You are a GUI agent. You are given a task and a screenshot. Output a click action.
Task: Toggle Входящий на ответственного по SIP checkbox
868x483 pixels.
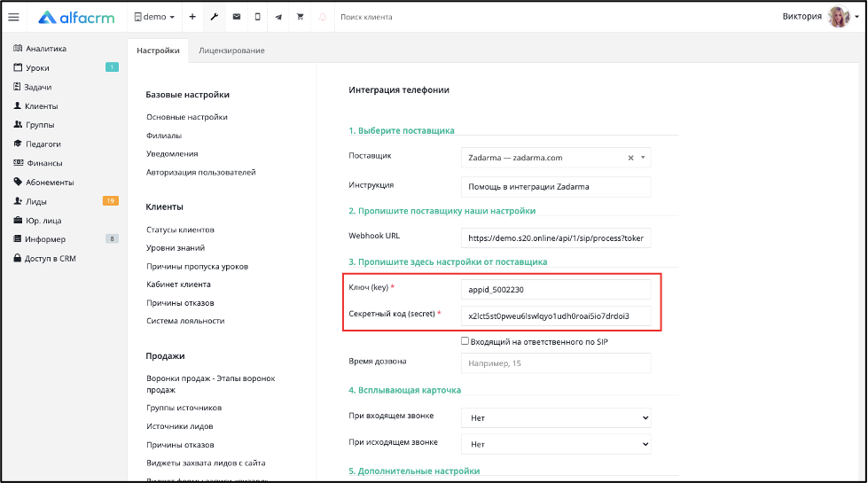pyautogui.click(x=465, y=341)
